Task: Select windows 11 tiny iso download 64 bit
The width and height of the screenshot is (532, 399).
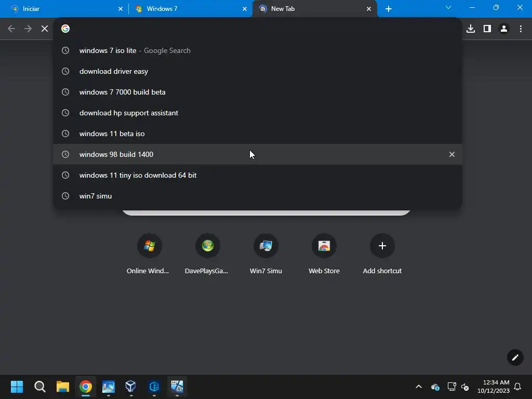Action: coord(258,175)
